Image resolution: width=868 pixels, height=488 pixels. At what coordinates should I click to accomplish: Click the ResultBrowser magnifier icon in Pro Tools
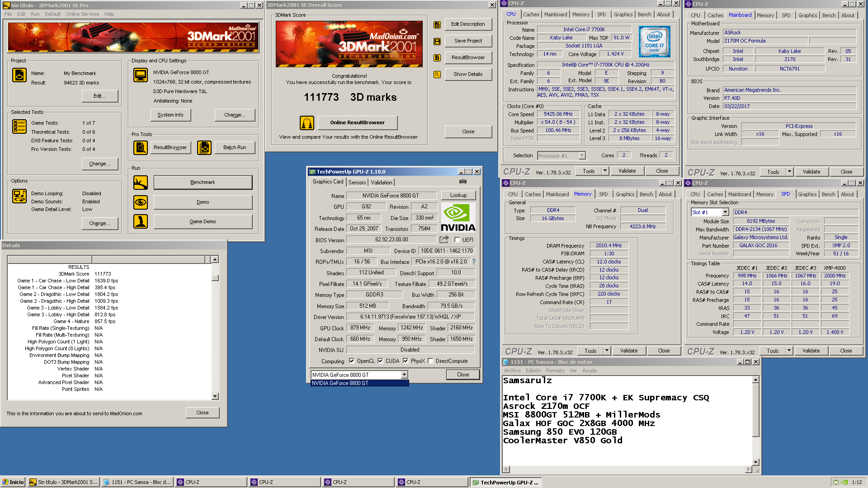[x=141, y=147]
